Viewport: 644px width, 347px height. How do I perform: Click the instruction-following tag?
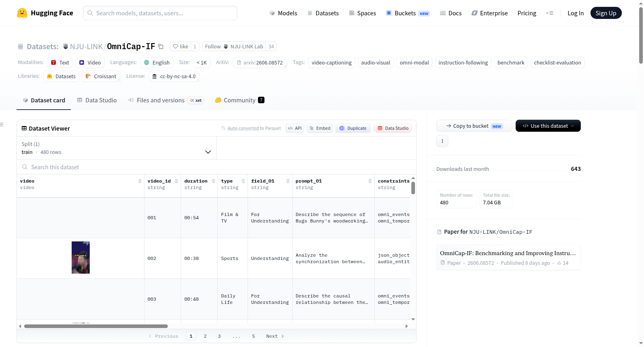pyautogui.click(x=463, y=62)
